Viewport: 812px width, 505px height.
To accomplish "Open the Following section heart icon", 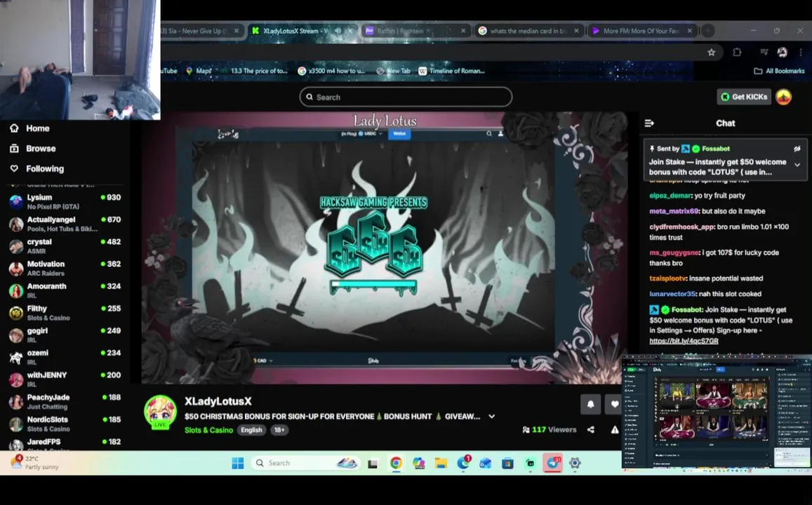I will tap(14, 168).
